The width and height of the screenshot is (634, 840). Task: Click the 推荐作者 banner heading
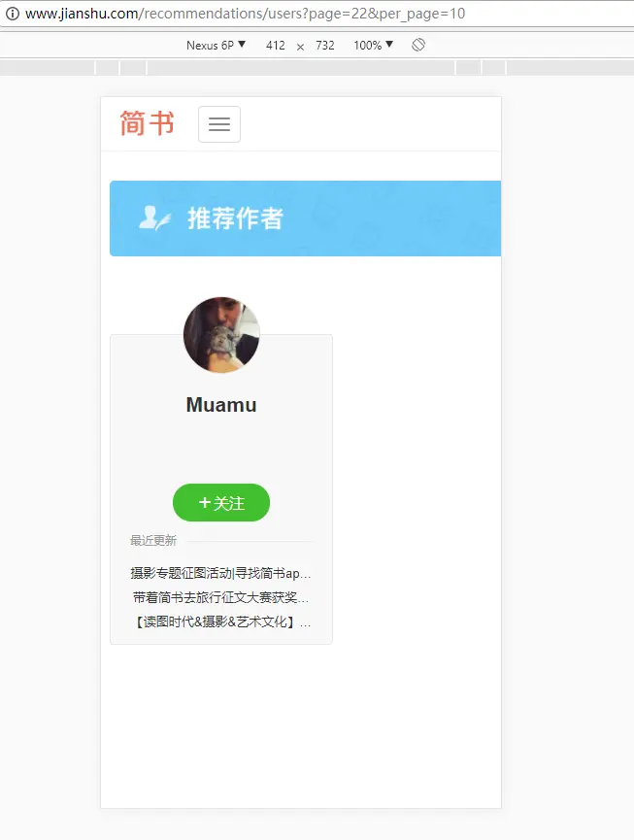point(235,218)
